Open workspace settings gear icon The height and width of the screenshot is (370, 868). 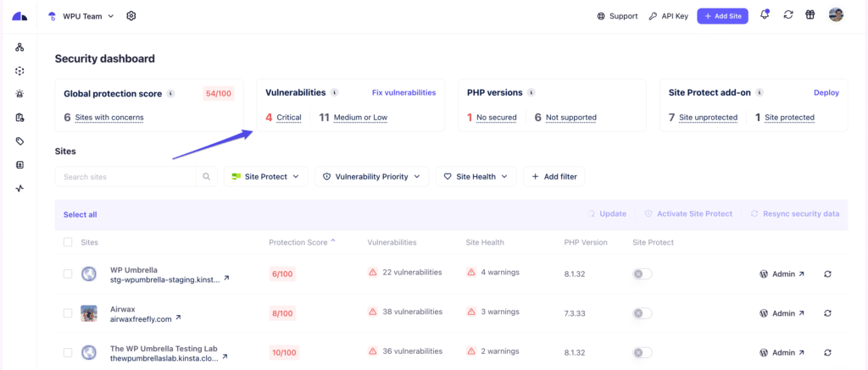coord(131,16)
